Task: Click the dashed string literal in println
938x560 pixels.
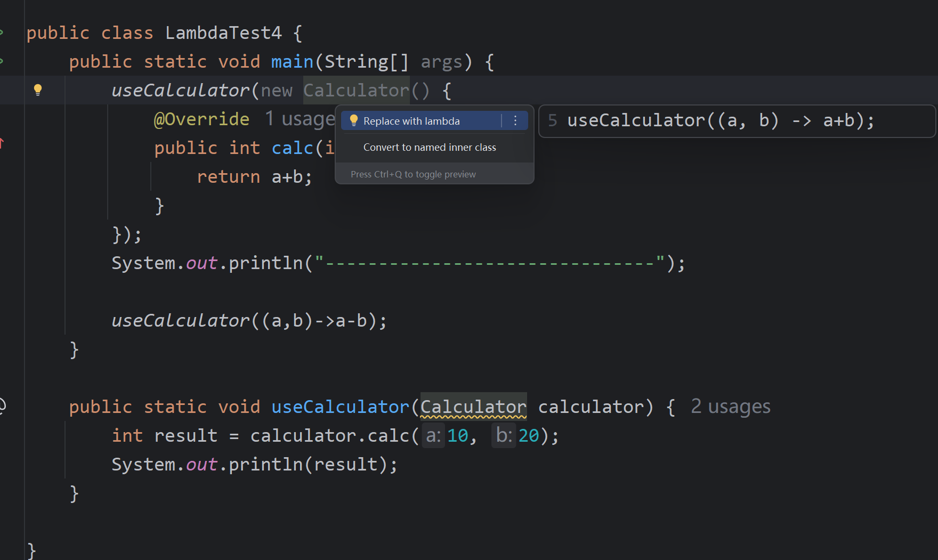Action: [490, 263]
